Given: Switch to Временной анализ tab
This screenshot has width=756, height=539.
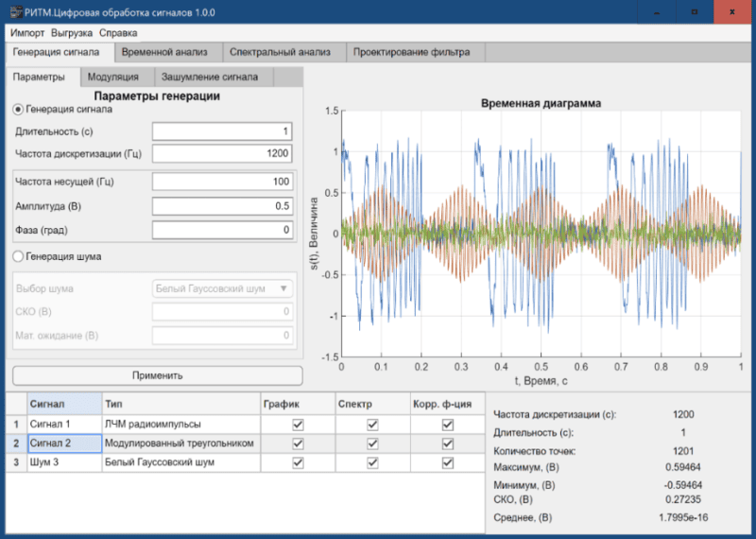Looking at the screenshot, I should (166, 52).
